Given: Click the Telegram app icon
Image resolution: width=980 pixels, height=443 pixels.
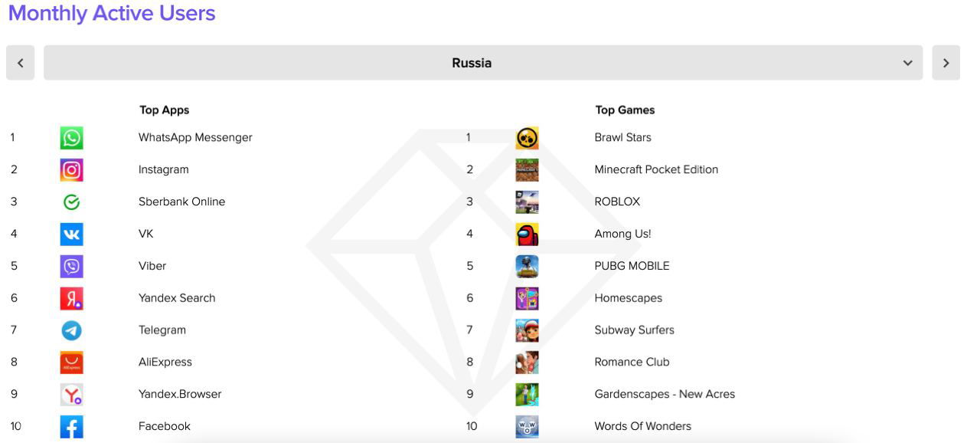Looking at the screenshot, I should coord(71,330).
